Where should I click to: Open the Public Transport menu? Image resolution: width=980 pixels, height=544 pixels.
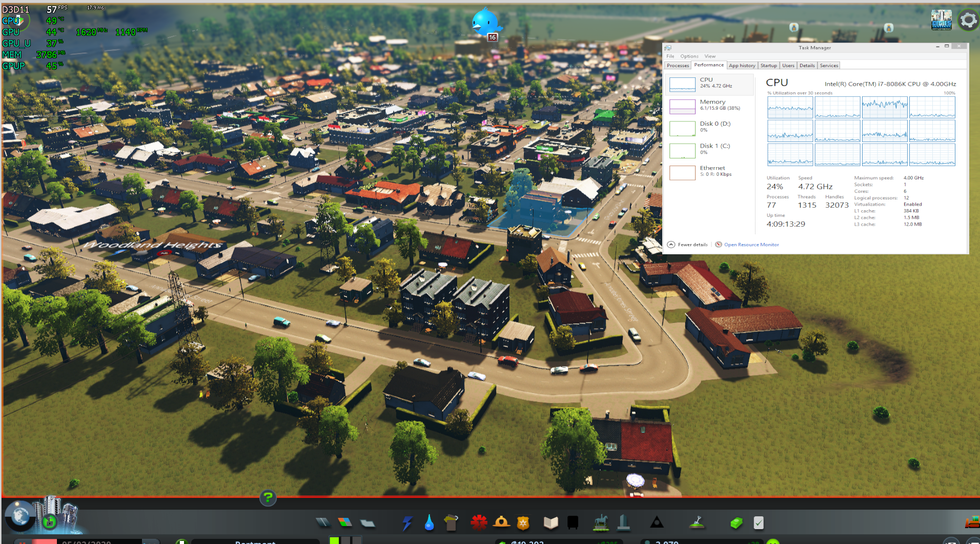[573, 522]
